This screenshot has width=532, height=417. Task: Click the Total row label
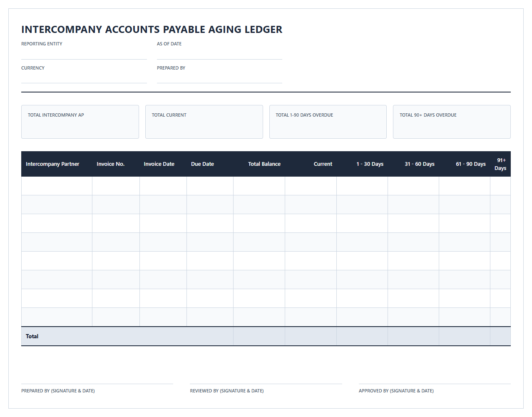click(32, 336)
